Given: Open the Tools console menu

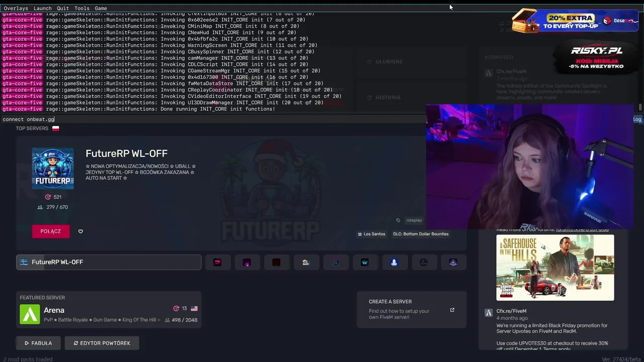Looking at the screenshot, I should pyautogui.click(x=82, y=8).
